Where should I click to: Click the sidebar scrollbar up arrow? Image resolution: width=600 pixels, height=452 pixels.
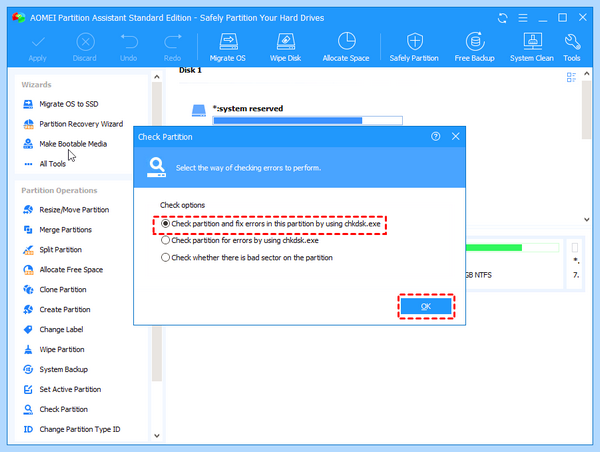(x=157, y=77)
